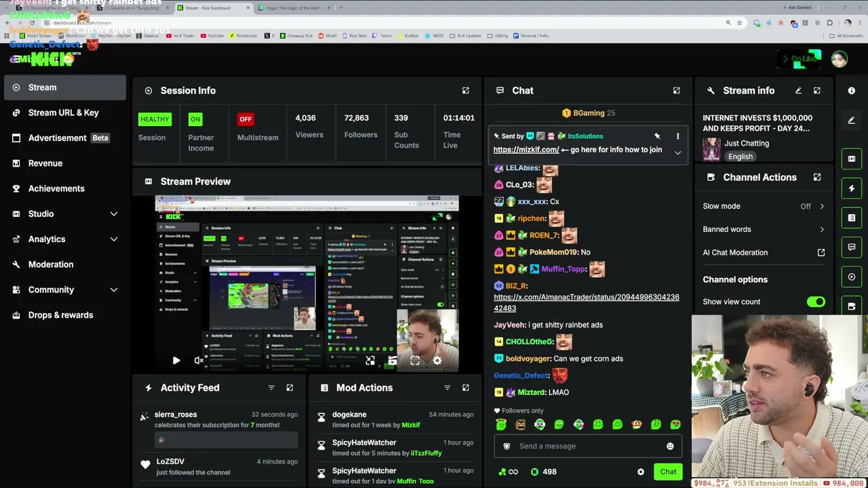Toggle the chat panel rail icon
868x488 pixels.
tap(852, 247)
